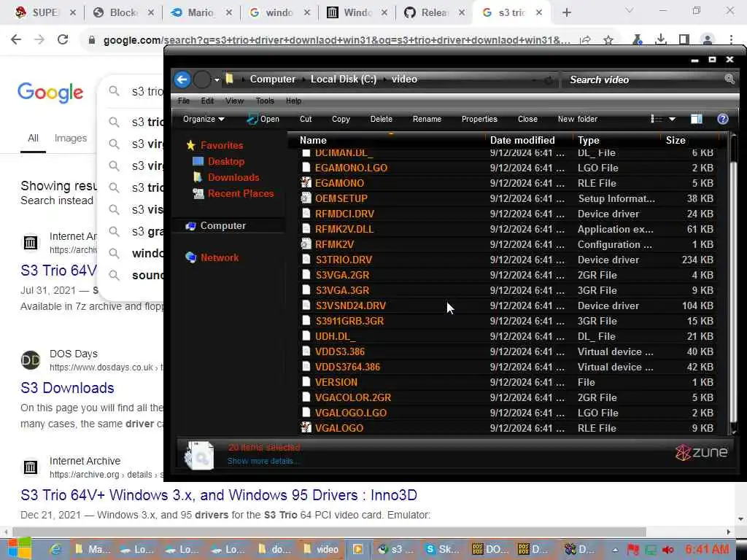Expand the Organize dropdown
Image resolution: width=747 pixels, height=560 pixels.
click(204, 119)
